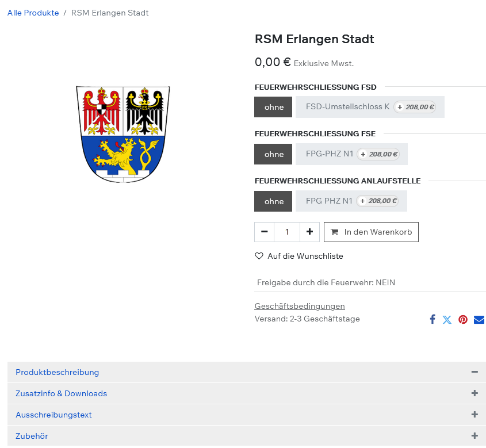Share product on X (Twitter)

pyautogui.click(x=447, y=320)
